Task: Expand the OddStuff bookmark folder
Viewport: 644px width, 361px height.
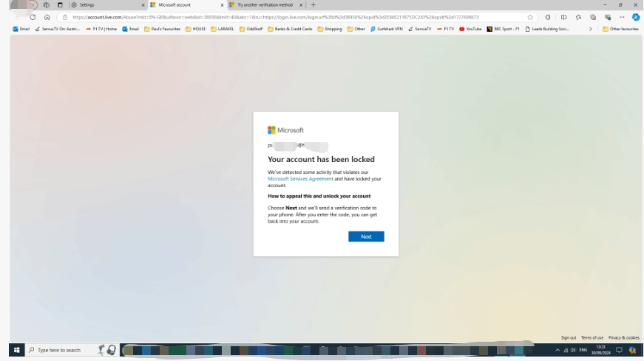Action: click(251, 29)
